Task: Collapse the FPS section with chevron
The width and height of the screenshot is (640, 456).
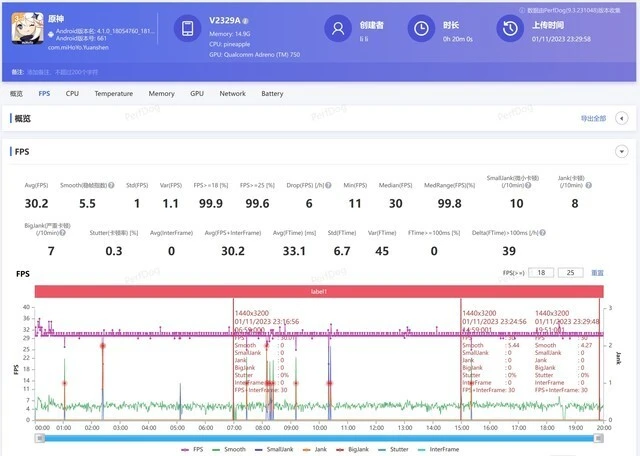Action: pos(621,151)
